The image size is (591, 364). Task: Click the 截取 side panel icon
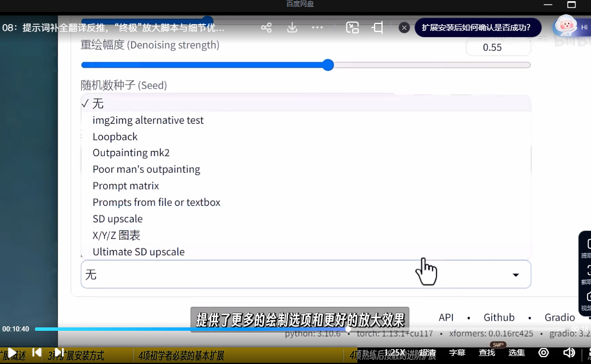(586, 275)
